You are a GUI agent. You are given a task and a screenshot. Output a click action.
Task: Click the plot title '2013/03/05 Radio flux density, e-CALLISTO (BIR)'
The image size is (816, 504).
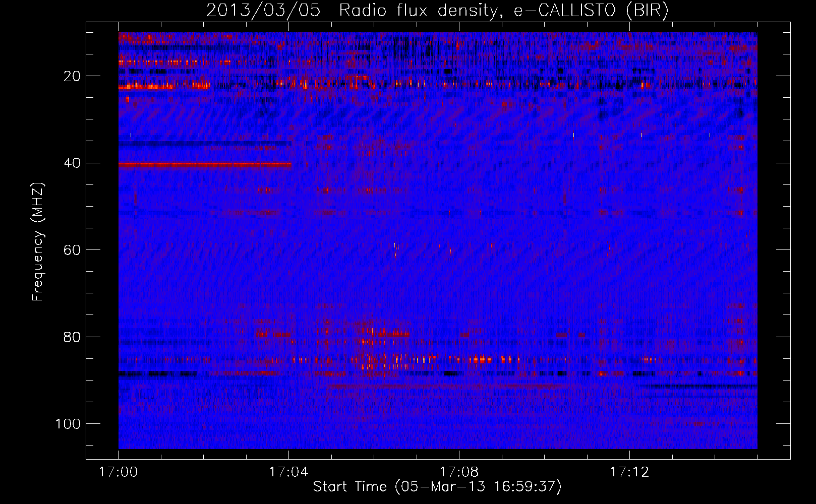pyautogui.click(x=437, y=11)
